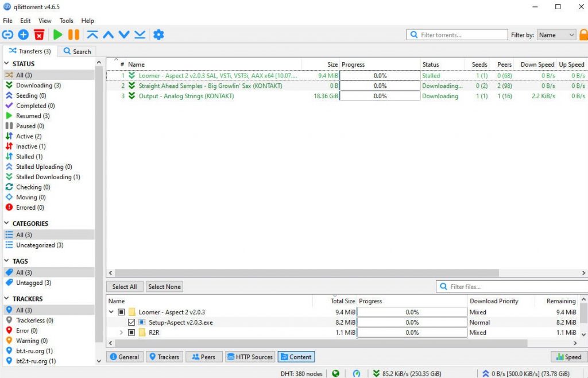
Task: Filter by Inactive (1) status
Action: [31, 146]
